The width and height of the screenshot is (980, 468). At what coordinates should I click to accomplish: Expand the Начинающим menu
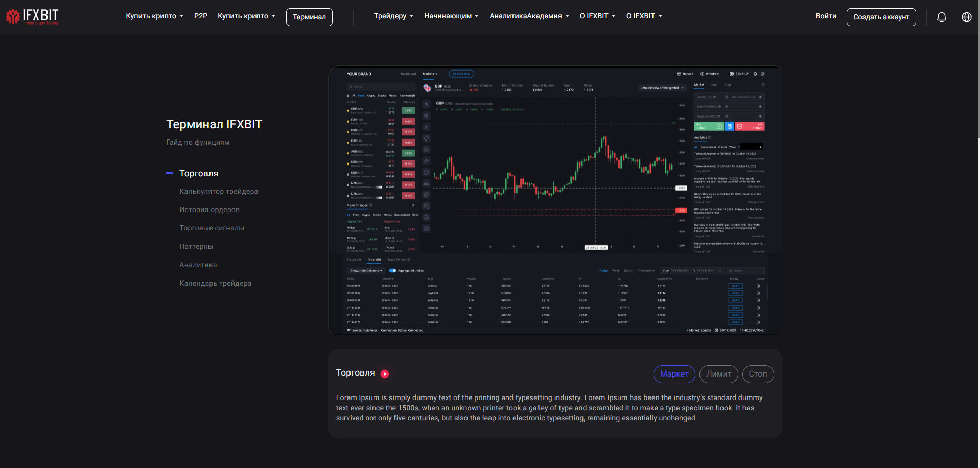point(451,16)
